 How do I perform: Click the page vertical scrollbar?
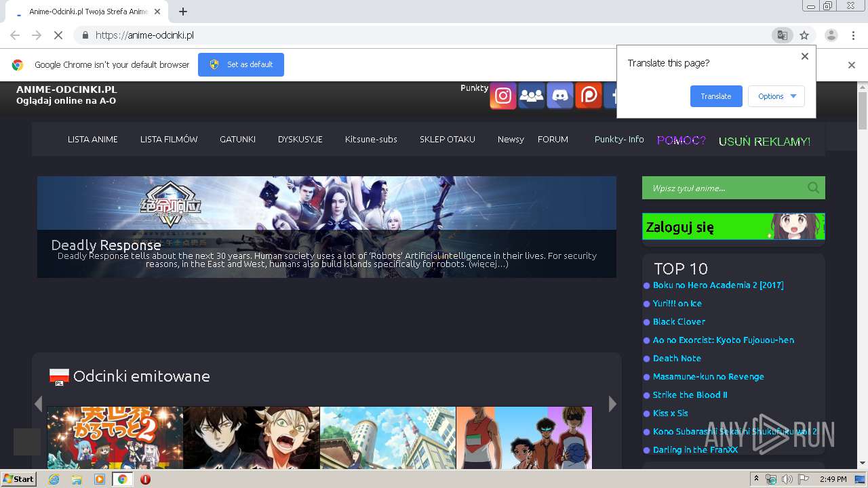[x=862, y=110]
